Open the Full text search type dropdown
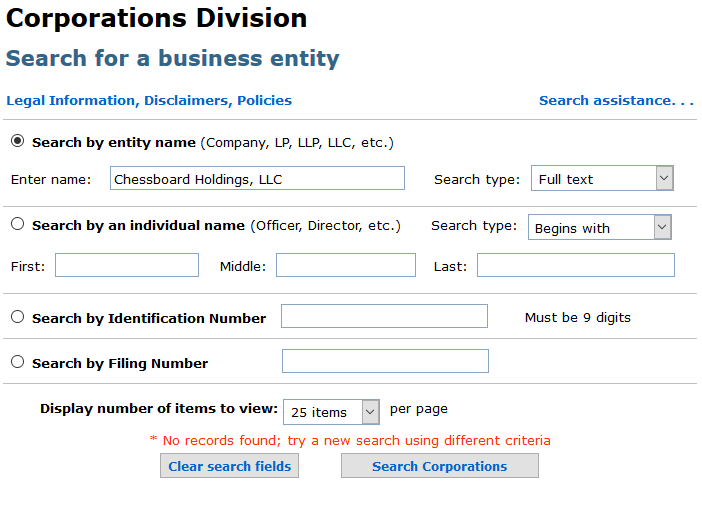 tap(602, 178)
